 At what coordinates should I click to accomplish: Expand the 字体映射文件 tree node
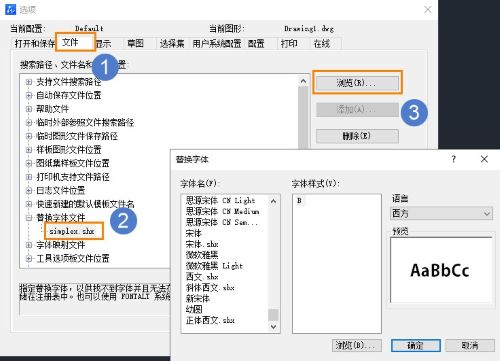click(x=29, y=245)
